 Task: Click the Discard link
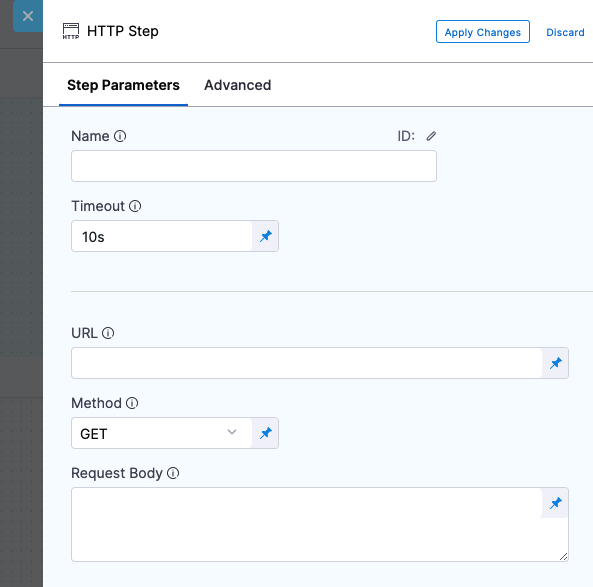tap(565, 33)
